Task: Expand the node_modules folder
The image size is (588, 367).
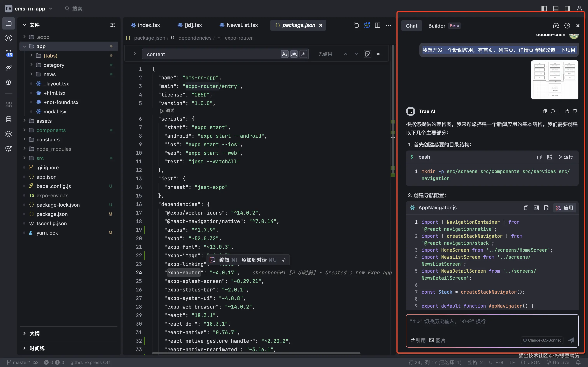Action: click(x=53, y=149)
